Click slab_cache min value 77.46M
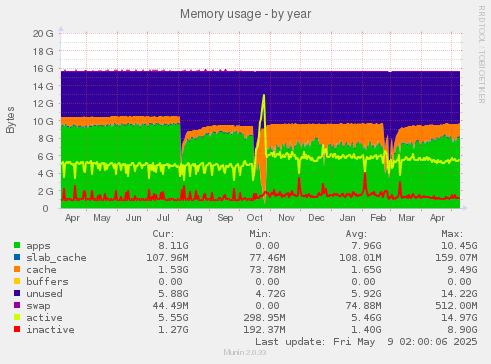 (267, 258)
